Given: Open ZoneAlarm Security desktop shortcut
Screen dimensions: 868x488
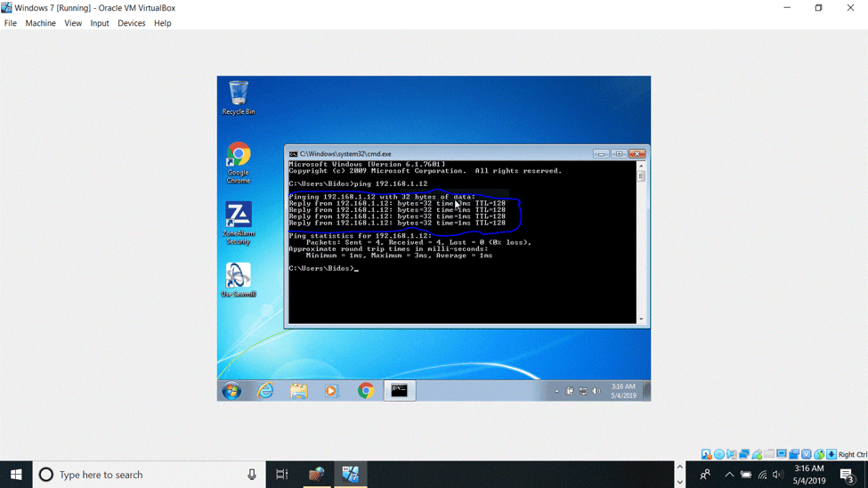Looking at the screenshot, I should [238, 224].
